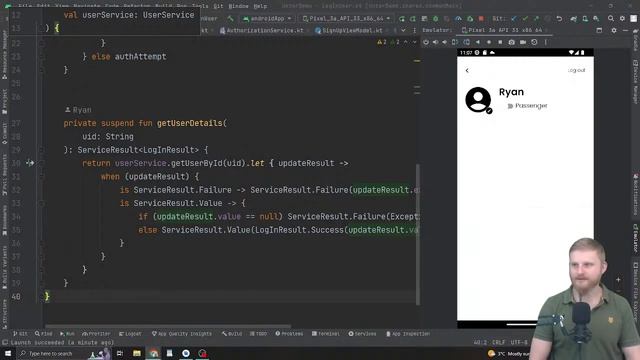Open the App Inspection tool window

coord(407,334)
